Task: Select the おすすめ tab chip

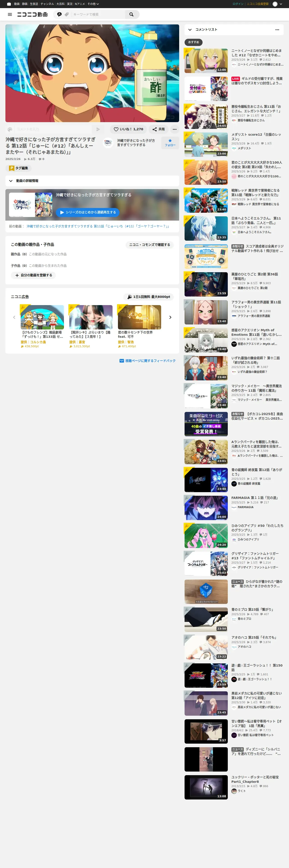Action: pyautogui.click(x=193, y=42)
